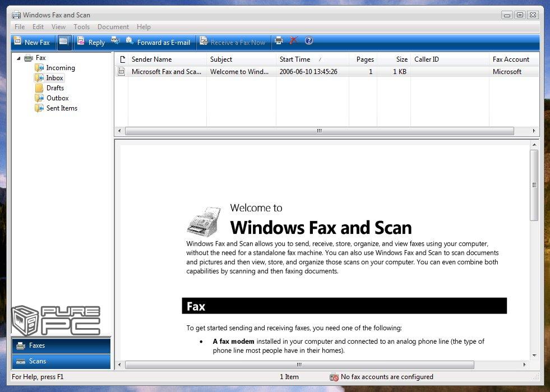Select the 'Microsoft Fax and Sca...' sender cell
This screenshot has height=392, width=550.
click(167, 72)
